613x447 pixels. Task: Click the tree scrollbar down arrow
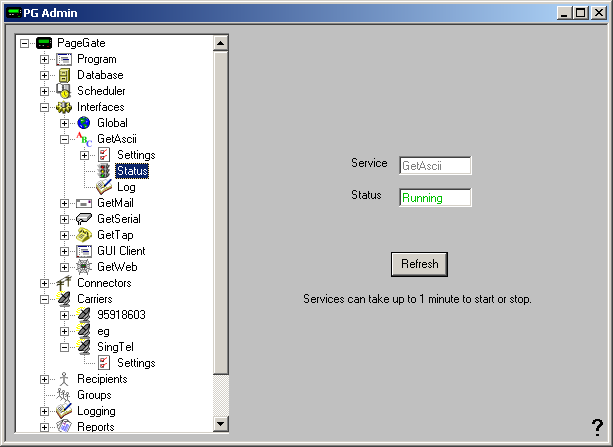click(x=220, y=424)
